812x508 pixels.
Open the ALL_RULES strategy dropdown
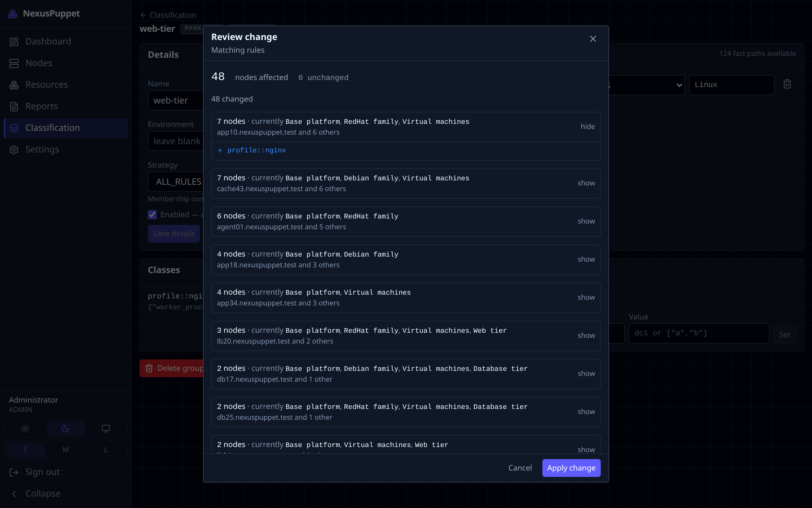point(175,182)
